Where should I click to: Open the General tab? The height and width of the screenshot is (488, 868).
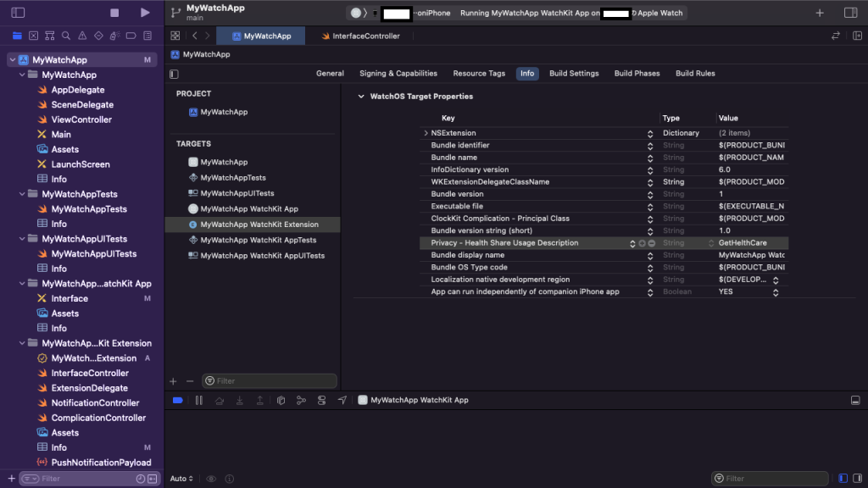tap(330, 73)
